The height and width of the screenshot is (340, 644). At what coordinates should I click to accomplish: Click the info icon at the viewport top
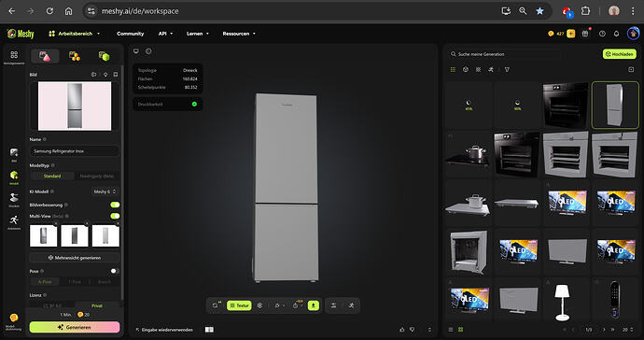pyautogui.click(x=148, y=51)
